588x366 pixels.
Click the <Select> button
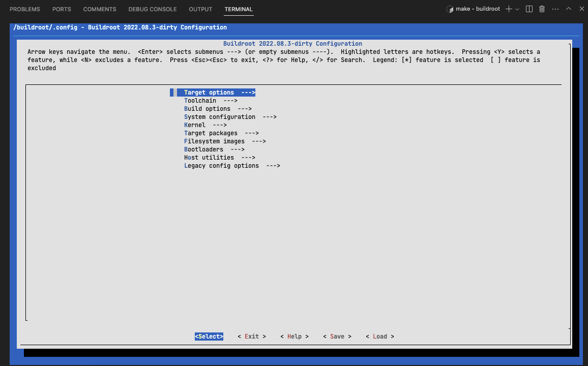[209, 337]
